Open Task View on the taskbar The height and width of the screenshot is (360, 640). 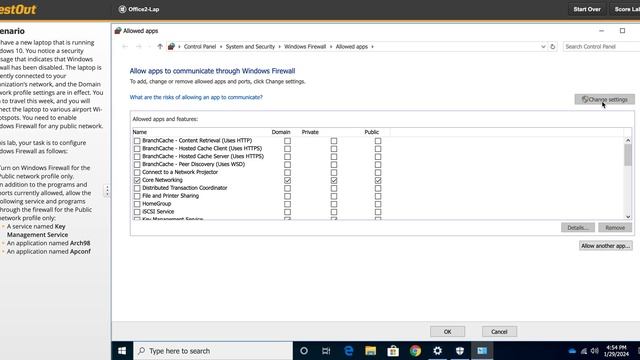click(326, 351)
